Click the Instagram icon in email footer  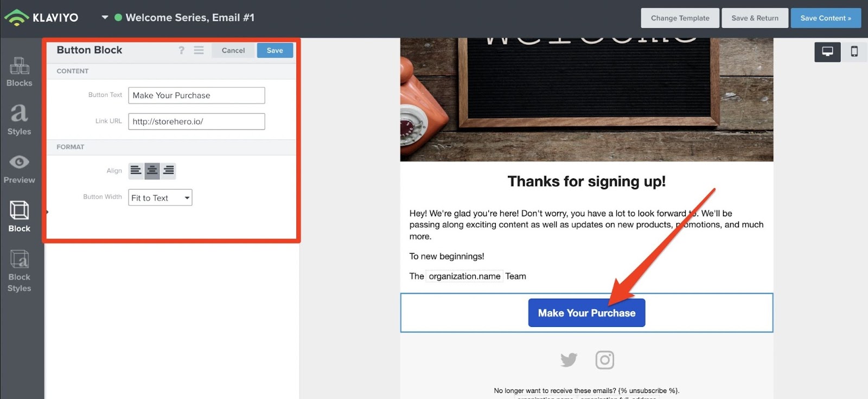coord(605,359)
